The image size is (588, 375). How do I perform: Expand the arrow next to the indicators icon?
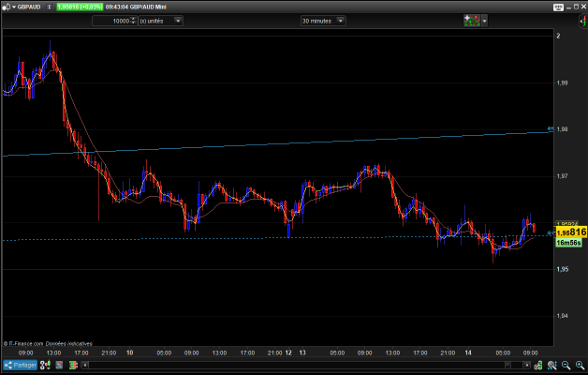[484, 21]
